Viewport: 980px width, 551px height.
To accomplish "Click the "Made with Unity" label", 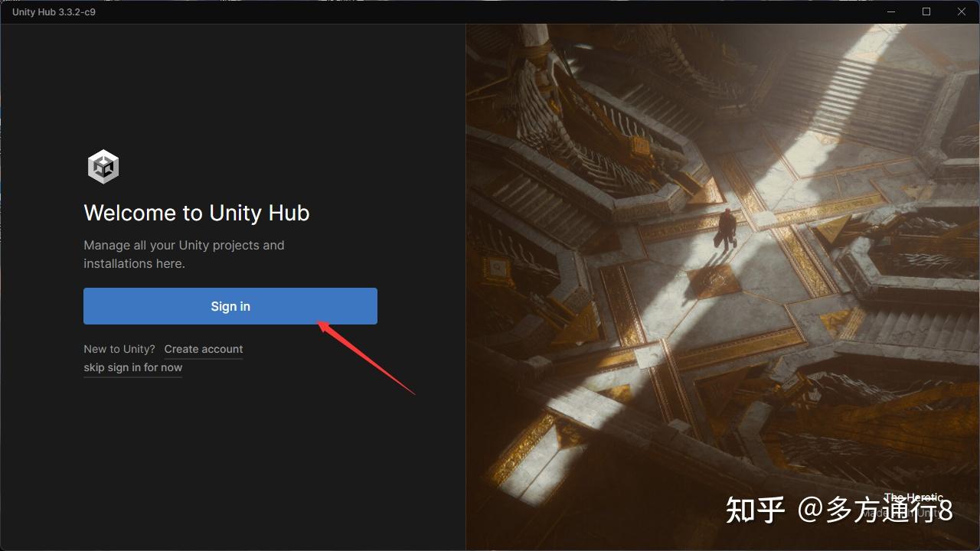I will click(903, 514).
